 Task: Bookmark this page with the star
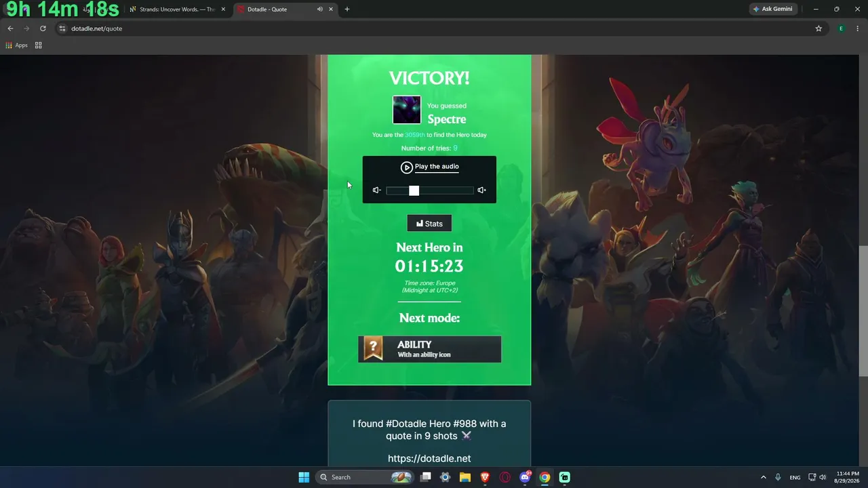818,28
